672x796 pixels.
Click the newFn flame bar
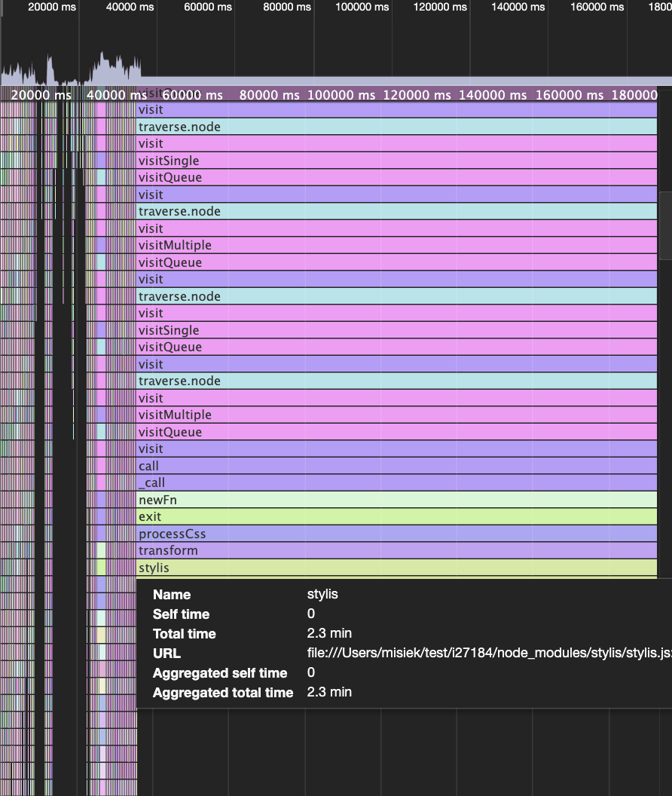397,500
